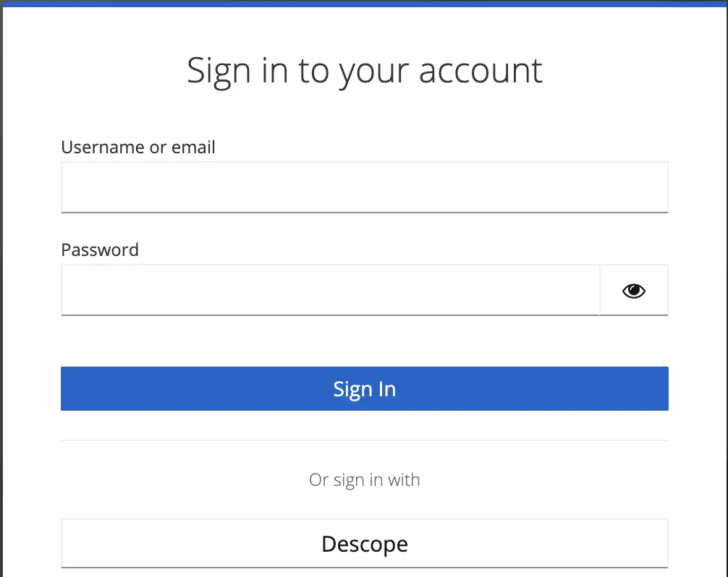Viewport: 728px width, 577px height.
Task: Click the Sign in to your account heading
Action: click(x=364, y=70)
